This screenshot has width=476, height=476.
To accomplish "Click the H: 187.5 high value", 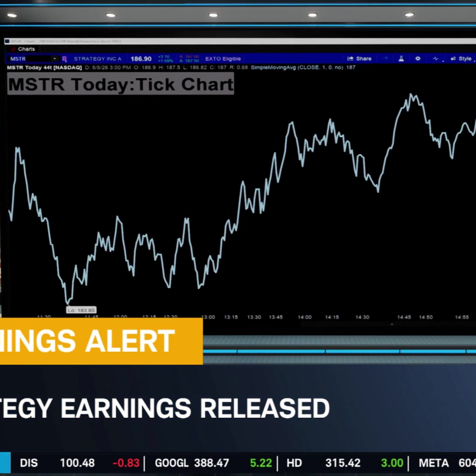I will (x=169, y=67).
